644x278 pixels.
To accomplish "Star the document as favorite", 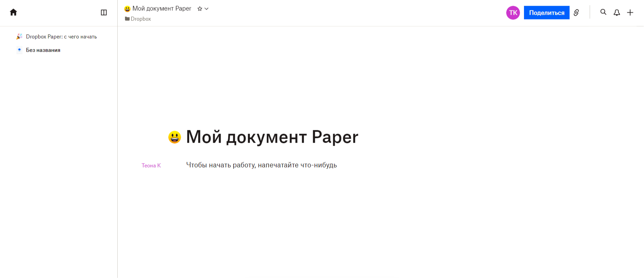I will coord(200,9).
